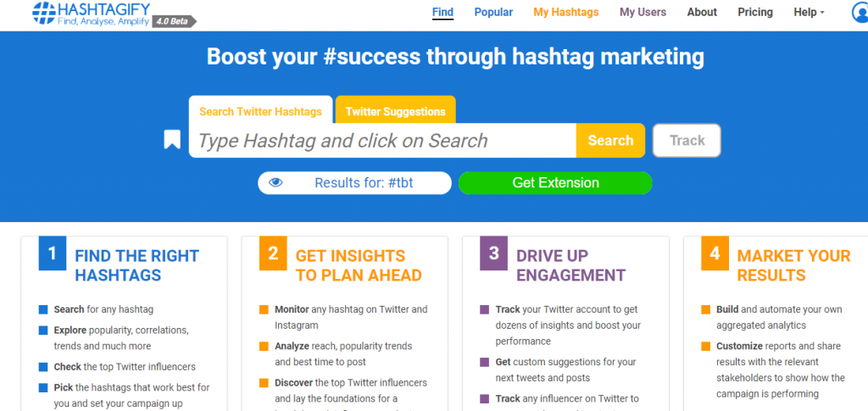Click "Search for any hashtag" text
The image size is (868, 411).
pyautogui.click(x=103, y=310)
